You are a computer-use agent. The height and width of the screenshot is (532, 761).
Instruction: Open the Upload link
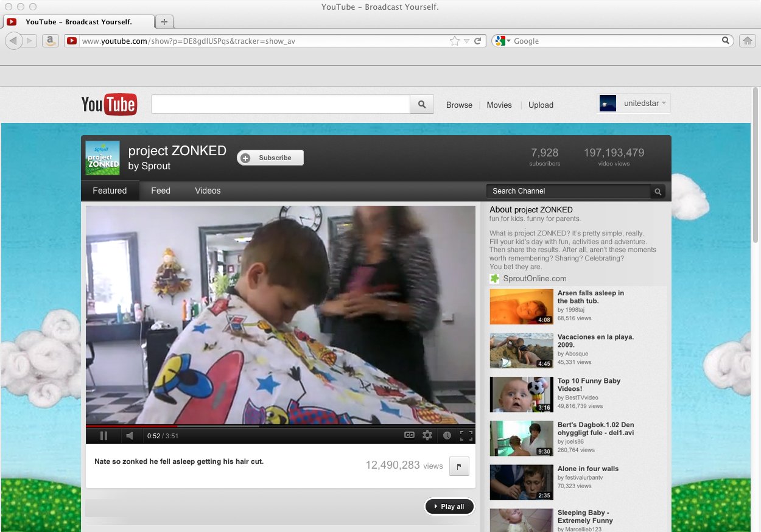pos(541,105)
